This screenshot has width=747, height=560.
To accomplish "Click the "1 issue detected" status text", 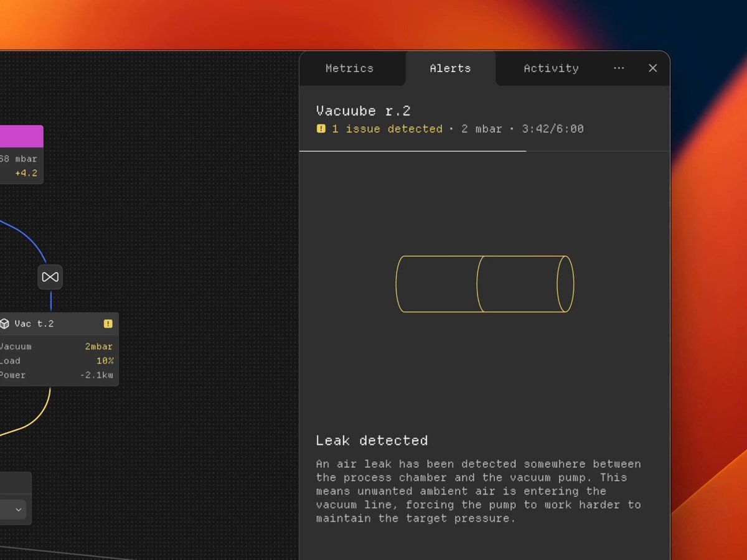I will [x=387, y=129].
